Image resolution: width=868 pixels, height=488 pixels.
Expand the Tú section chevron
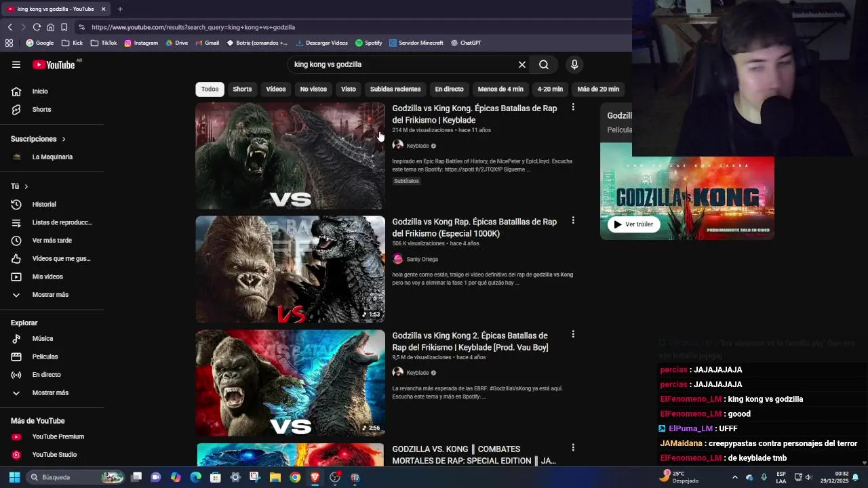click(26, 186)
